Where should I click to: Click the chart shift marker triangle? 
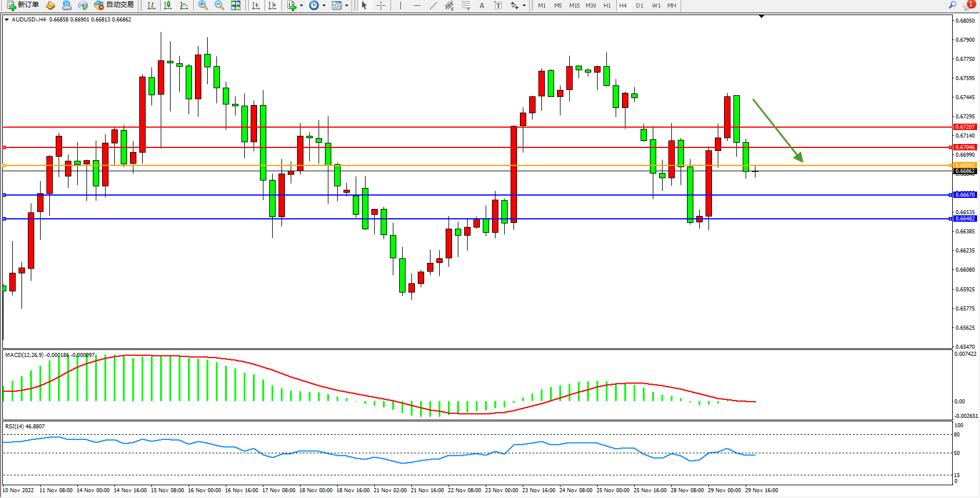[762, 16]
